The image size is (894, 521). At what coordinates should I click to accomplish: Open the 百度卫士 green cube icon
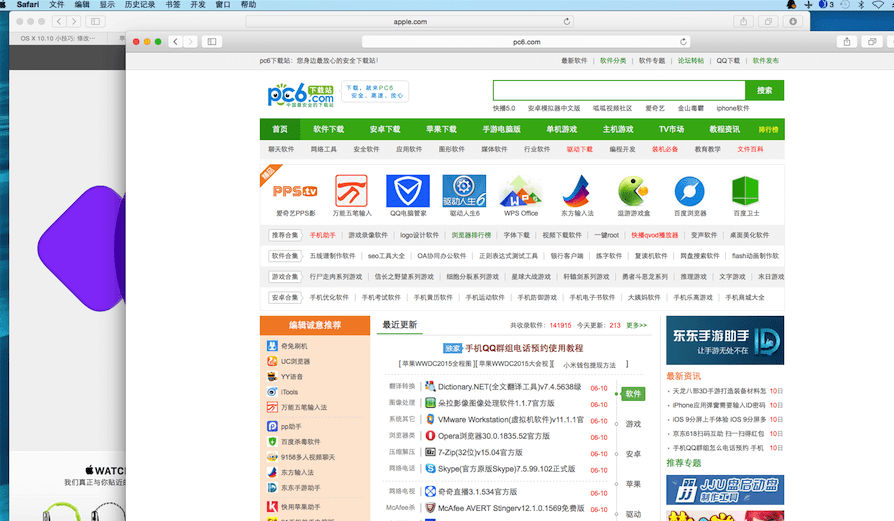click(x=745, y=191)
